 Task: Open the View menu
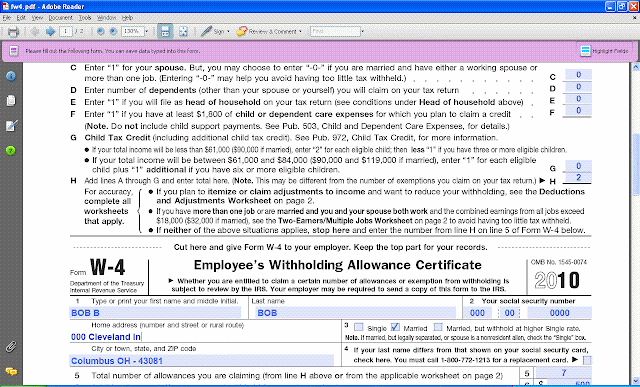[37, 18]
